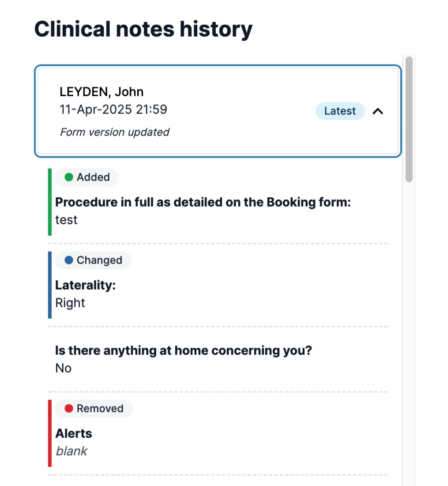Click the Form version updated note
The height and width of the screenshot is (486, 448).
click(115, 132)
